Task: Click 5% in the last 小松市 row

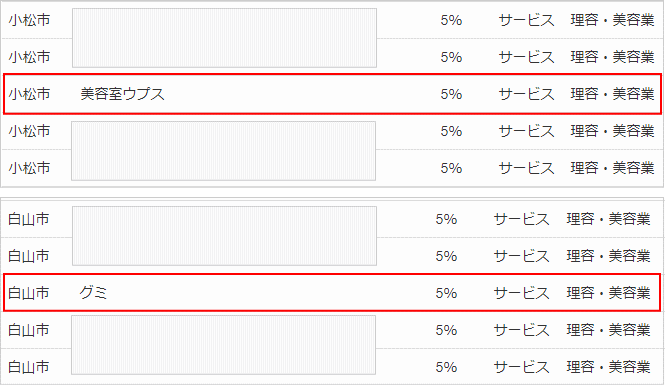Action: click(451, 168)
